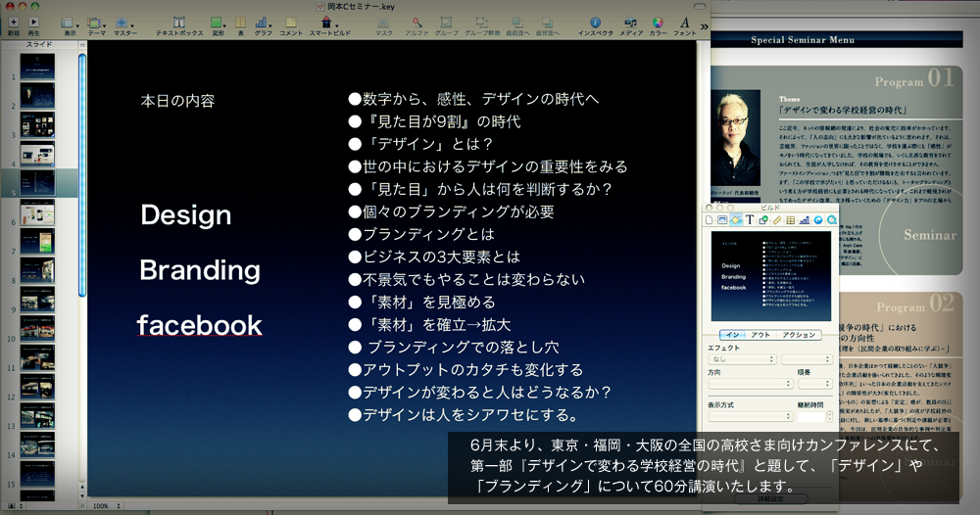This screenshot has width=980, height=515.
Task: Open the スマートビルド smart build menu
Action: [x=329, y=25]
